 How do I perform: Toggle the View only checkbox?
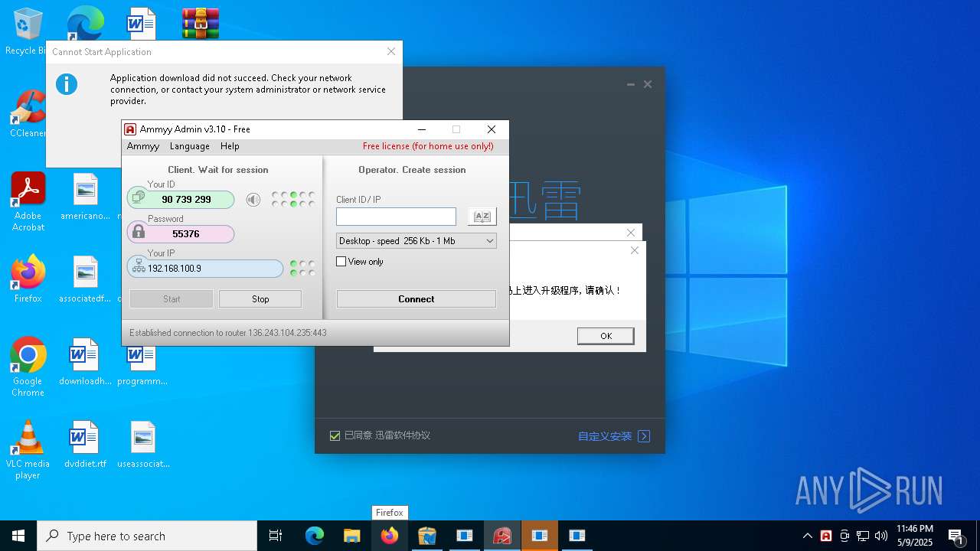coord(341,262)
